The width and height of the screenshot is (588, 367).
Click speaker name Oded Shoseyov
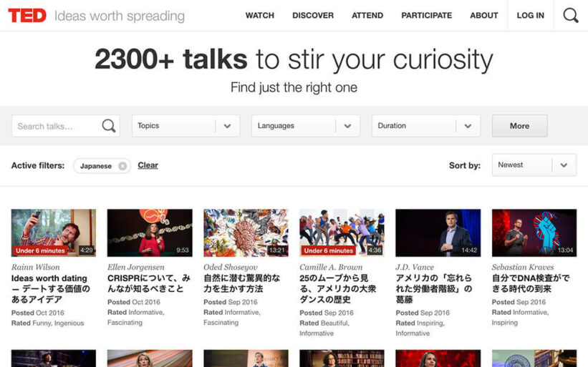tap(231, 267)
